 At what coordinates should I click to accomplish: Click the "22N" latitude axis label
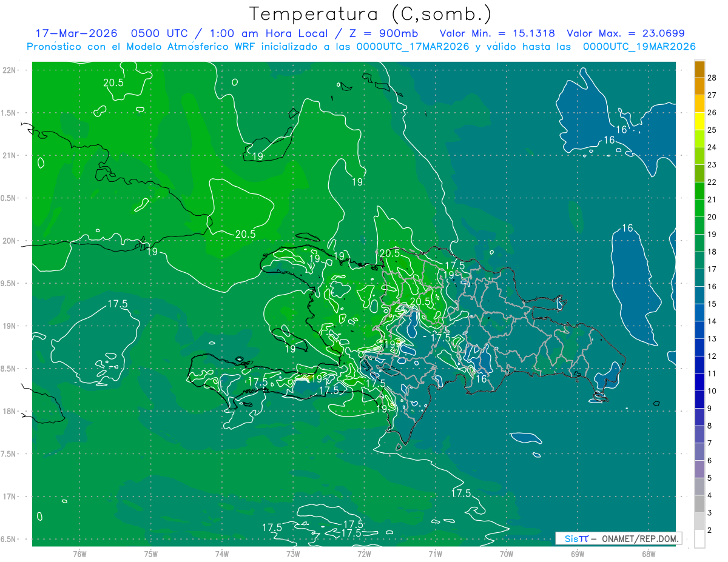click(x=10, y=70)
